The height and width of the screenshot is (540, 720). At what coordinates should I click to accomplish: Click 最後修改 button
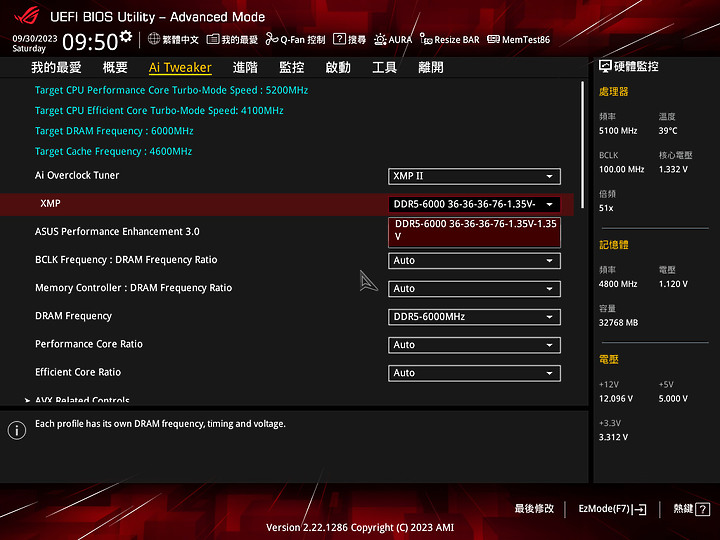coord(534,509)
